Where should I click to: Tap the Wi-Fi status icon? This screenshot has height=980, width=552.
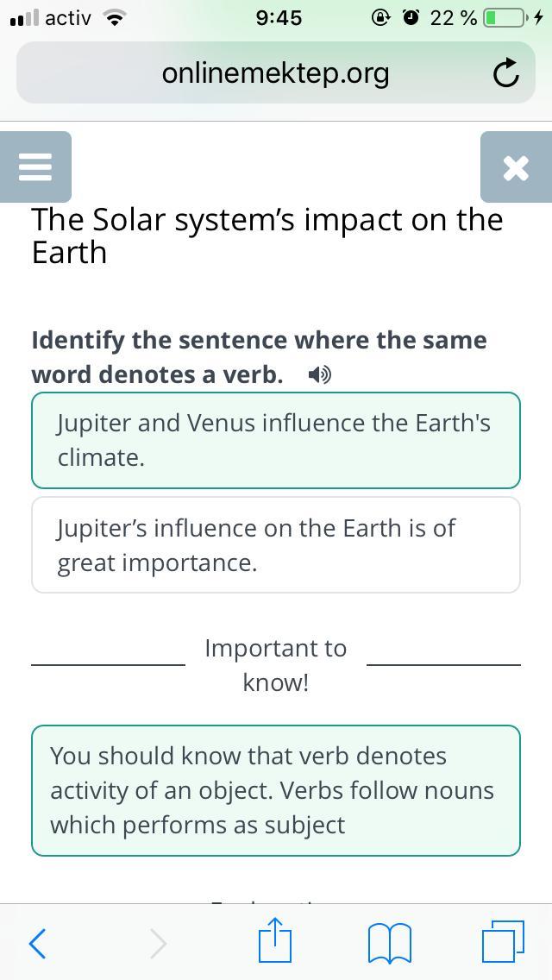(113, 17)
